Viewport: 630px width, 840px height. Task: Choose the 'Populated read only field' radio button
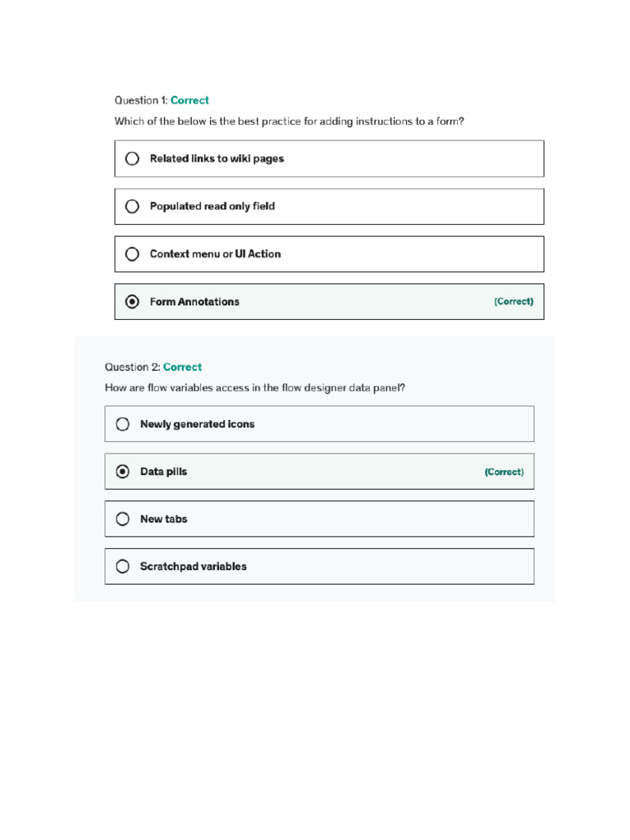click(132, 206)
